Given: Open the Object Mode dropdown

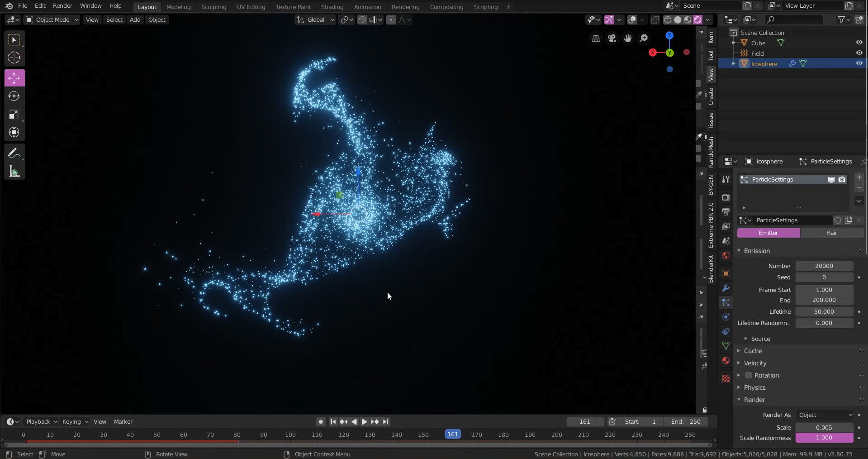Looking at the screenshot, I should [52, 20].
